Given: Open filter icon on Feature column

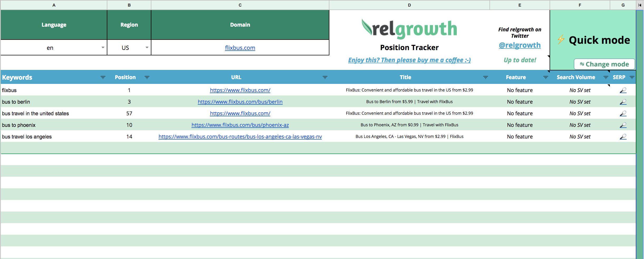Looking at the screenshot, I should 546,78.
